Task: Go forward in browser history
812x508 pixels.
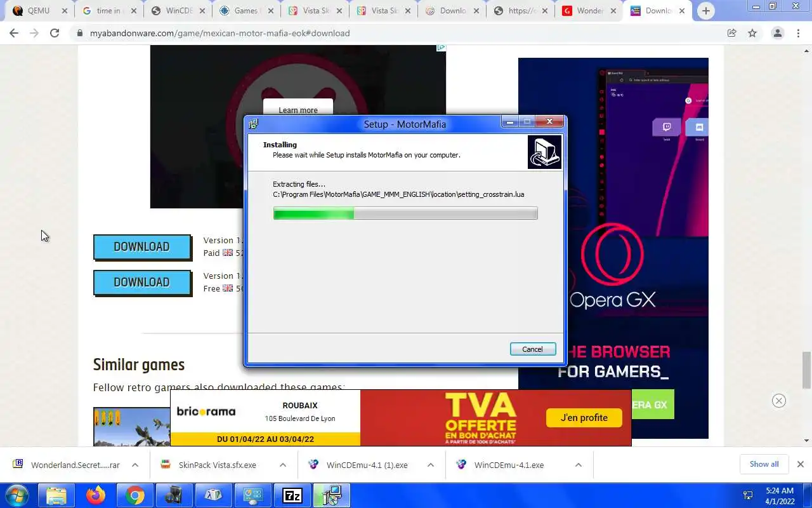Action: click(34, 33)
